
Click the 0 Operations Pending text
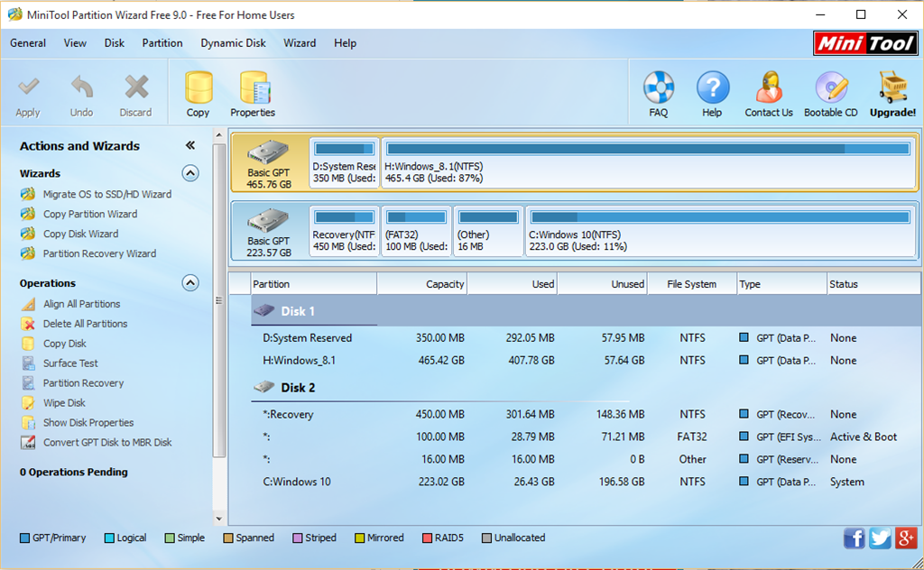(74, 473)
